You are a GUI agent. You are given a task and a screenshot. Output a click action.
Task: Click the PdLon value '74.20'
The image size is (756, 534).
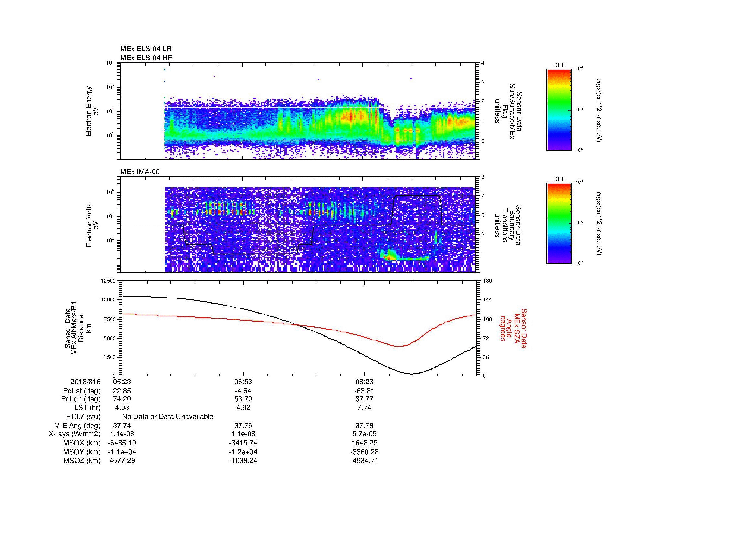122,399
